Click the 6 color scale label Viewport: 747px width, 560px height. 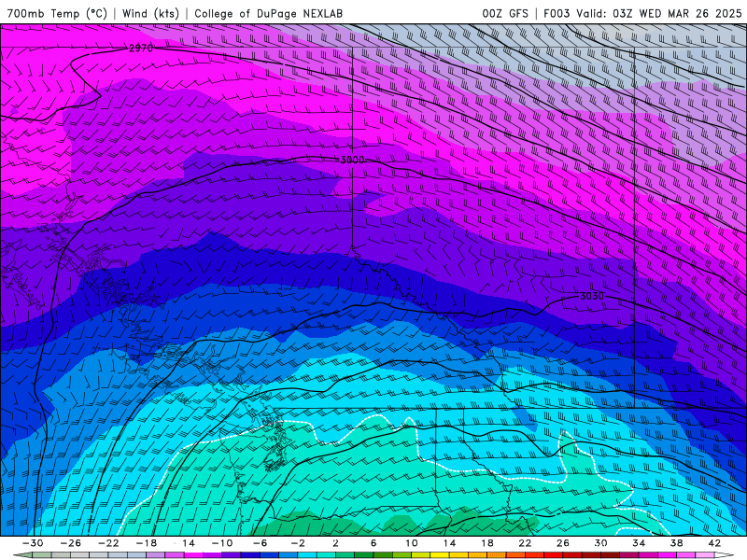(x=373, y=543)
